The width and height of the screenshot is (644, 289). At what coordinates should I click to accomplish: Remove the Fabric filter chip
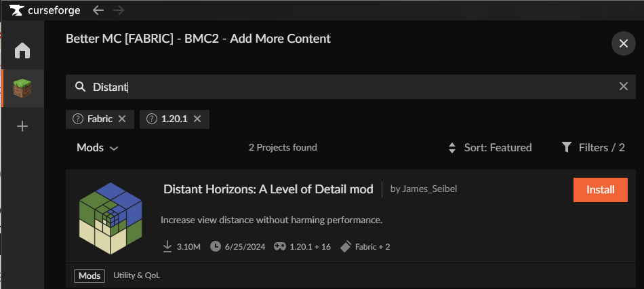[x=121, y=119]
